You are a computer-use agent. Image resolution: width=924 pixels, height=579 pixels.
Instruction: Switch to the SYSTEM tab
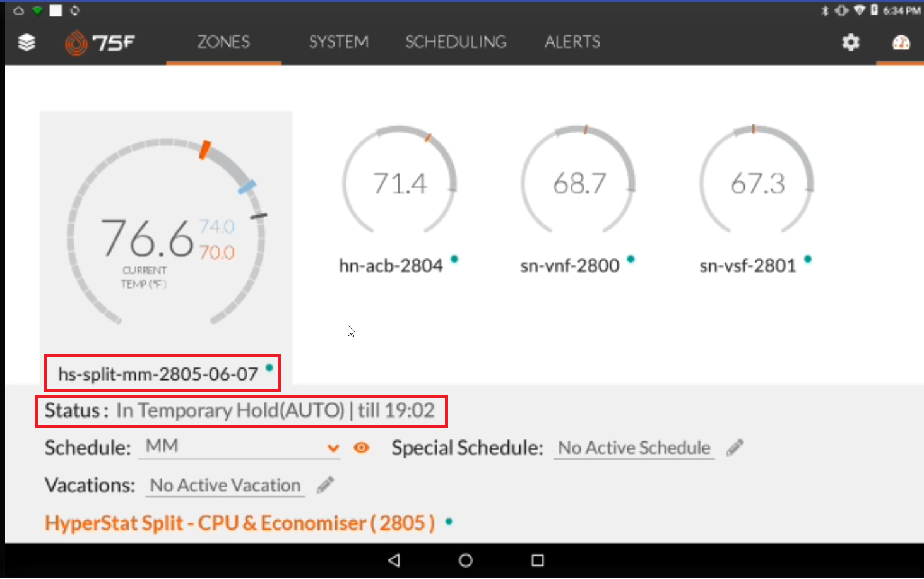[338, 42]
